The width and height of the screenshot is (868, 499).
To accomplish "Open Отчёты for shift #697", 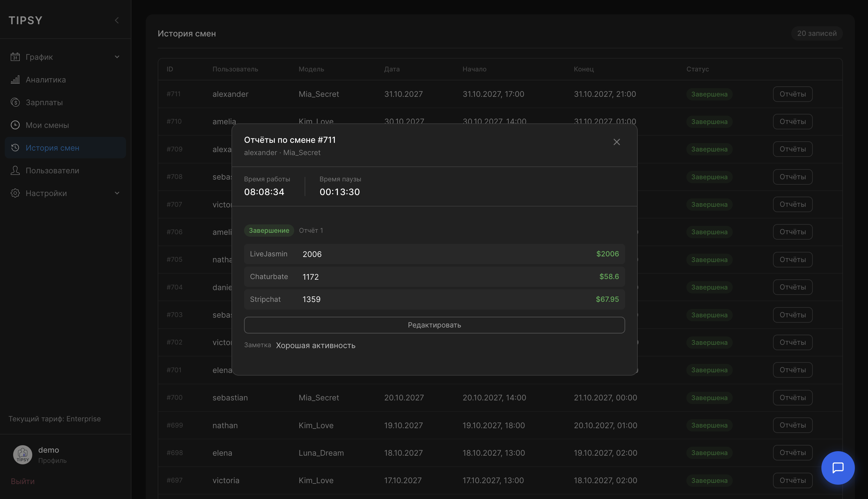I will coord(793,480).
